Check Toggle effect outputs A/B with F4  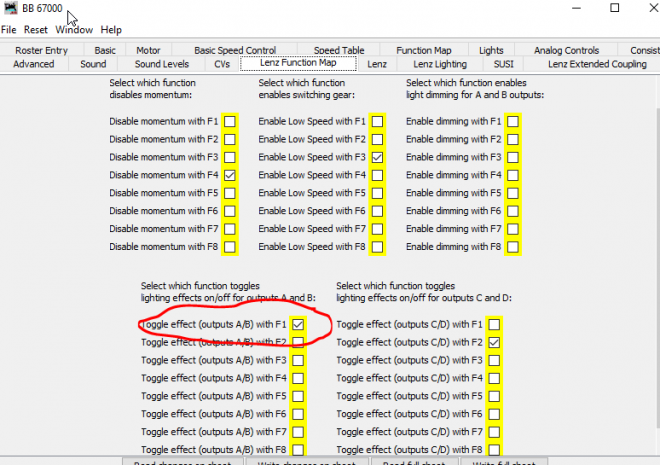point(298,378)
